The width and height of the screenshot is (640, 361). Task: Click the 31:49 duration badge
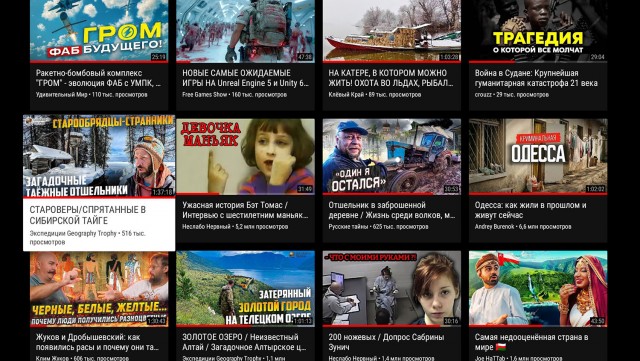click(x=305, y=189)
